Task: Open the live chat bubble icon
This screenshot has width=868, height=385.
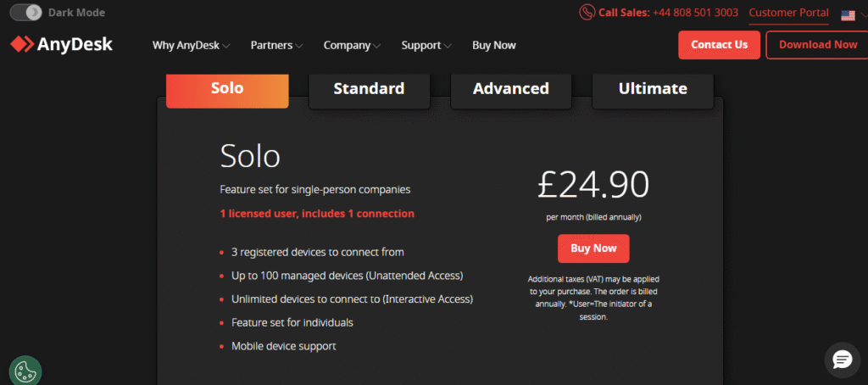Action: 842,360
